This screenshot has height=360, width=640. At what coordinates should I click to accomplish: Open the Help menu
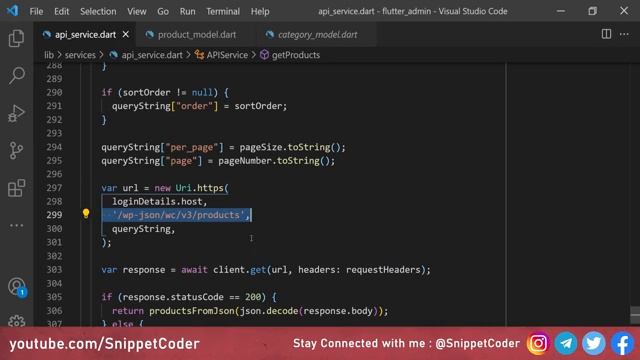tap(260, 11)
